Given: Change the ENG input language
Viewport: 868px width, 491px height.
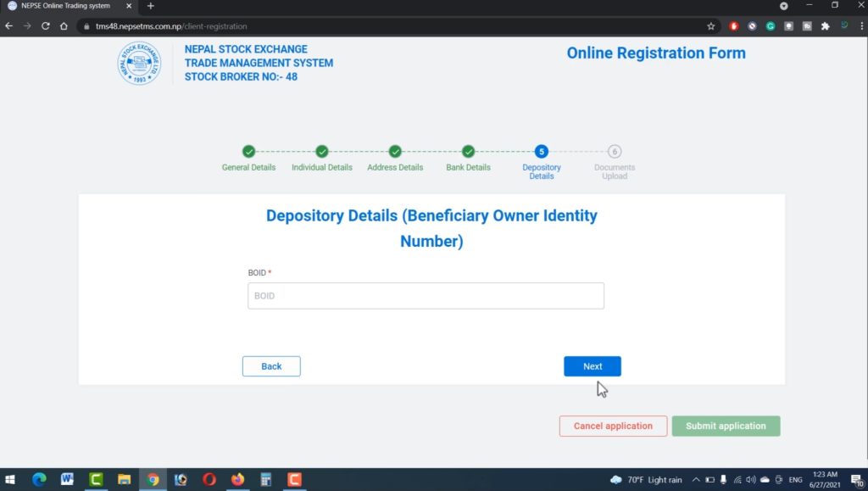Looking at the screenshot, I should pos(795,480).
